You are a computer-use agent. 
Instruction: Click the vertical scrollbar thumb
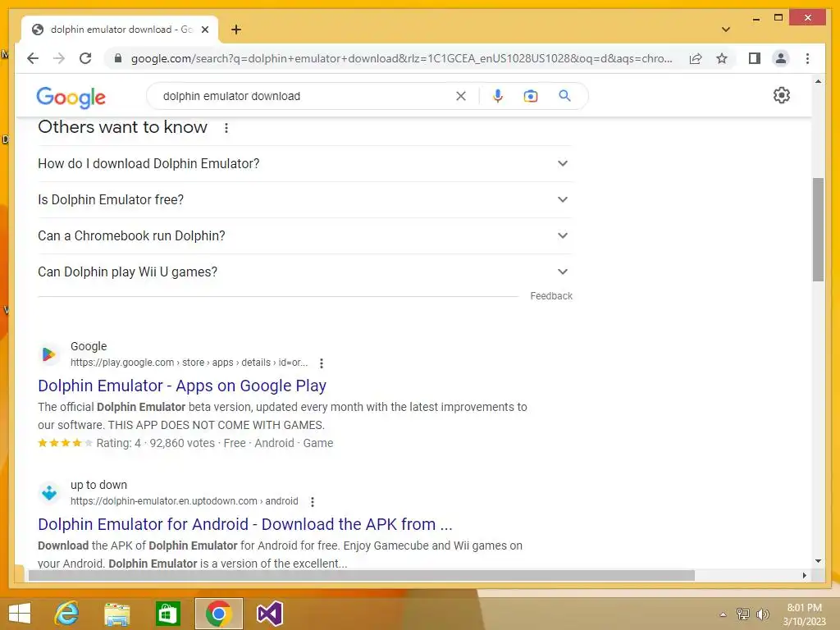pos(818,230)
